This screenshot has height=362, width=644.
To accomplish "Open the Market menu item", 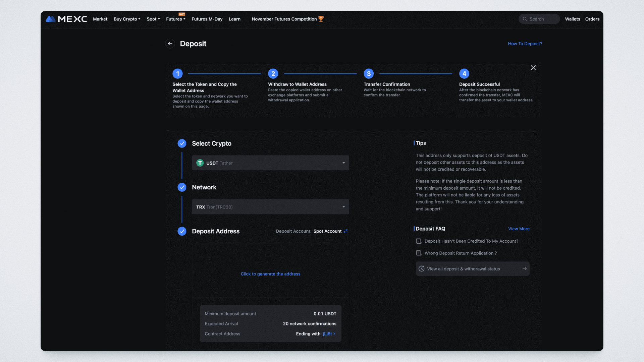I will tap(100, 19).
